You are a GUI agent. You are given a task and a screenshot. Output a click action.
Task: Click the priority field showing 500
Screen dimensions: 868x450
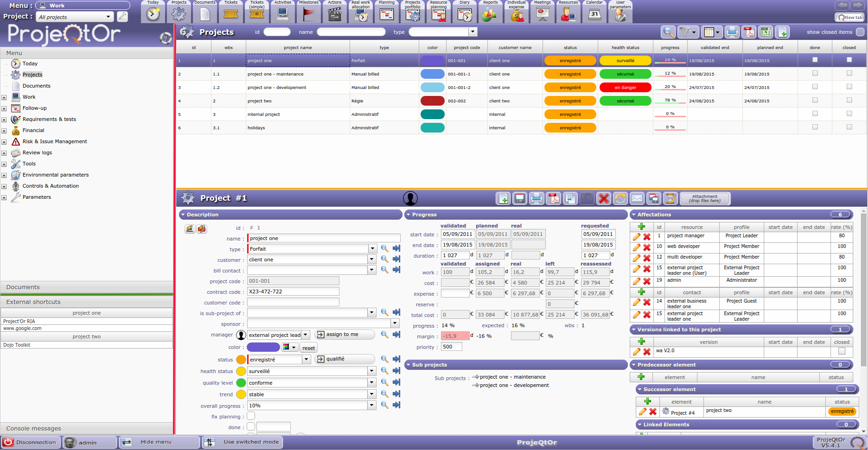452,347
